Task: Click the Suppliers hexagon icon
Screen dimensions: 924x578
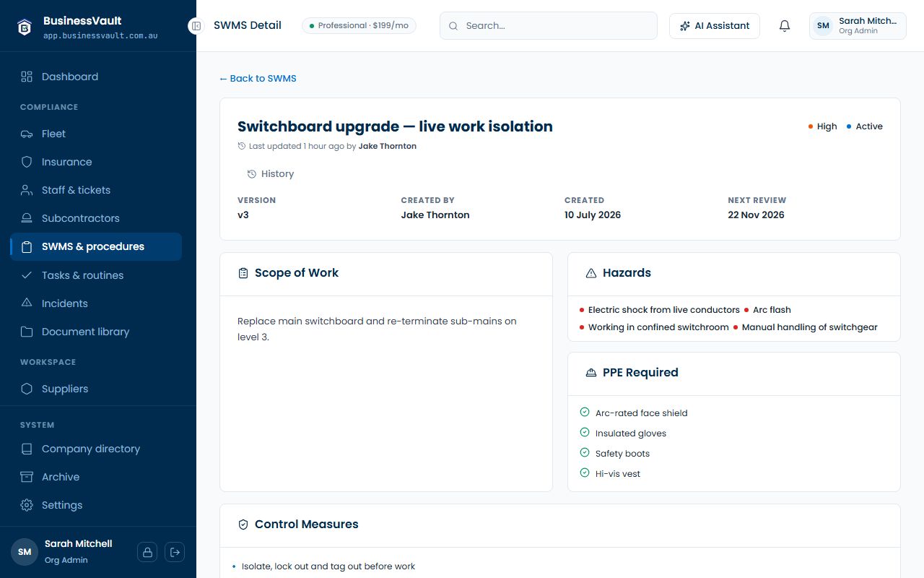Action: (x=27, y=389)
